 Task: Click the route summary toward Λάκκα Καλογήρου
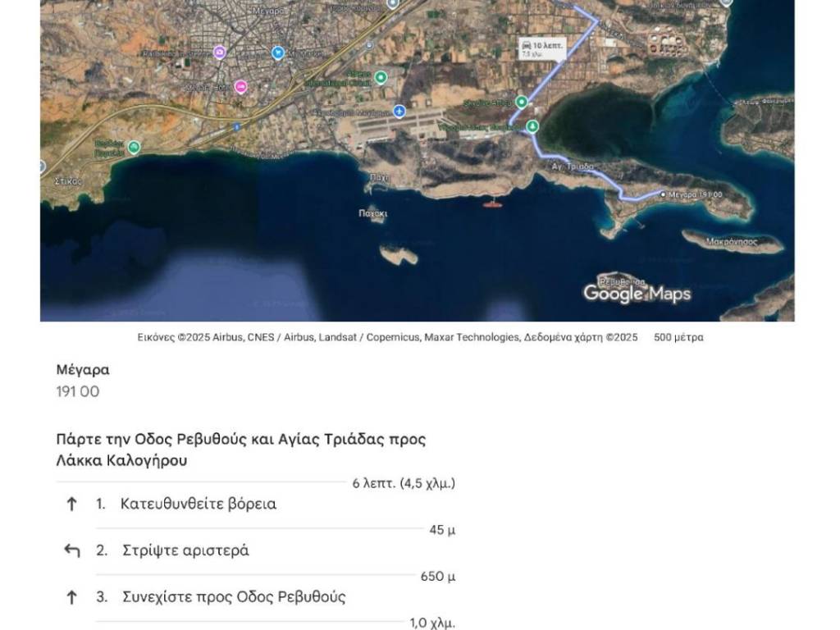point(241,450)
